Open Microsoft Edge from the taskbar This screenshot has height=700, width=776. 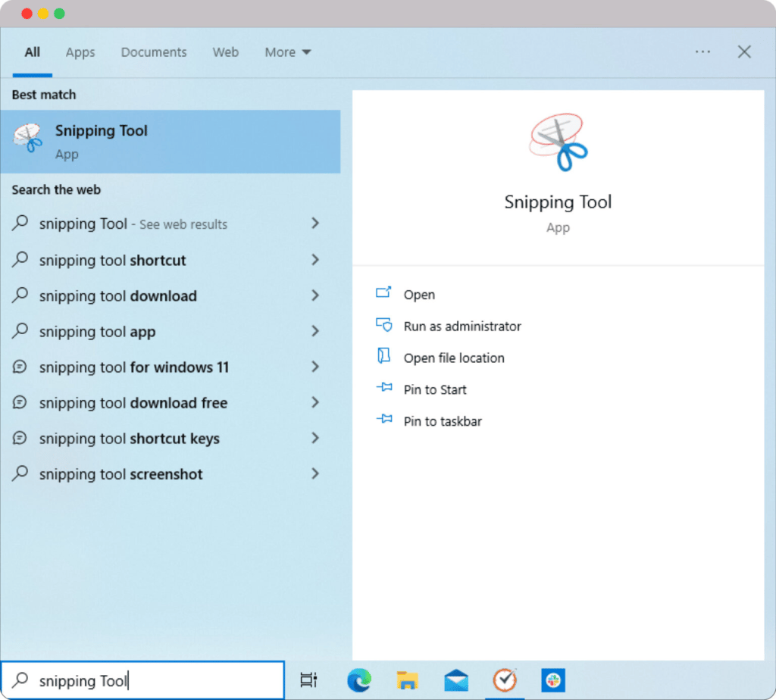[358, 680]
